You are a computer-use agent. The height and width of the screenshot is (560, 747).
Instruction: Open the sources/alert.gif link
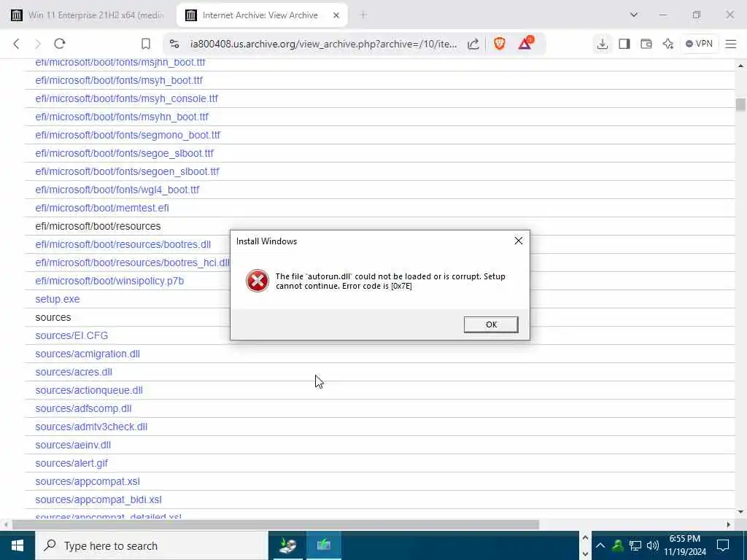click(x=71, y=463)
